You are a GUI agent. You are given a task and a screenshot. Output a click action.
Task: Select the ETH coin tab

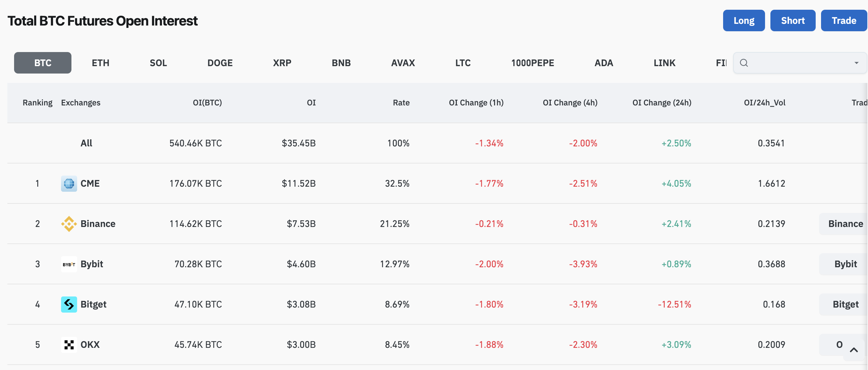(x=100, y=63)
